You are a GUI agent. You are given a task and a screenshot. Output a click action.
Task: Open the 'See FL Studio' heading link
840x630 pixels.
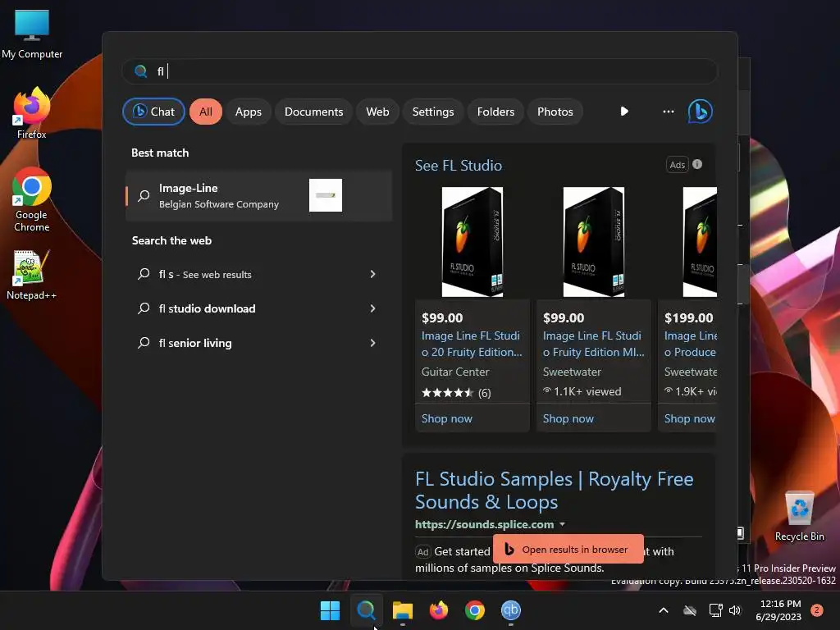(459, 166)
